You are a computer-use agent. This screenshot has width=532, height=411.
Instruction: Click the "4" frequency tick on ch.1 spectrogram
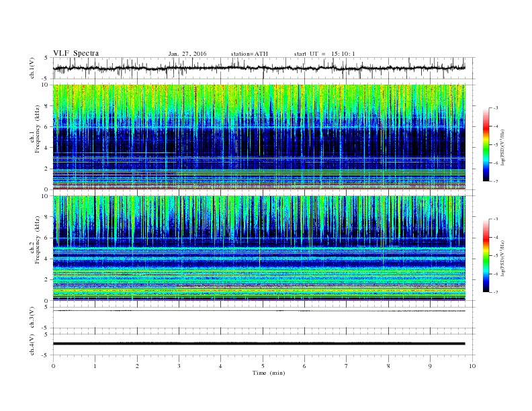(46, 148)
